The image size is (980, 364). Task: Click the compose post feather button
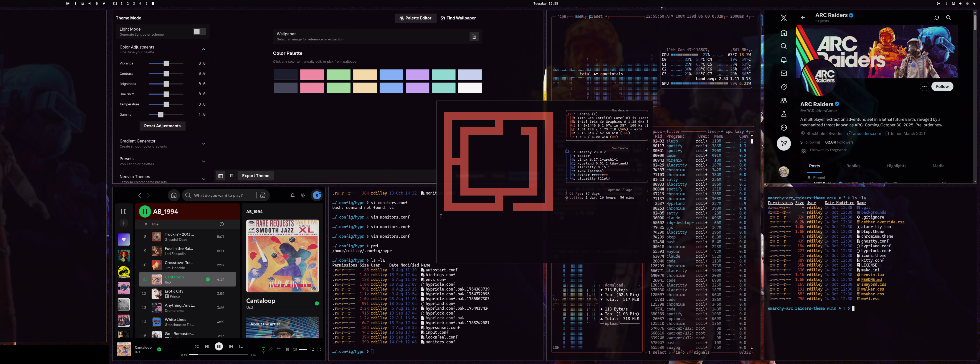[x=783, y=143]
